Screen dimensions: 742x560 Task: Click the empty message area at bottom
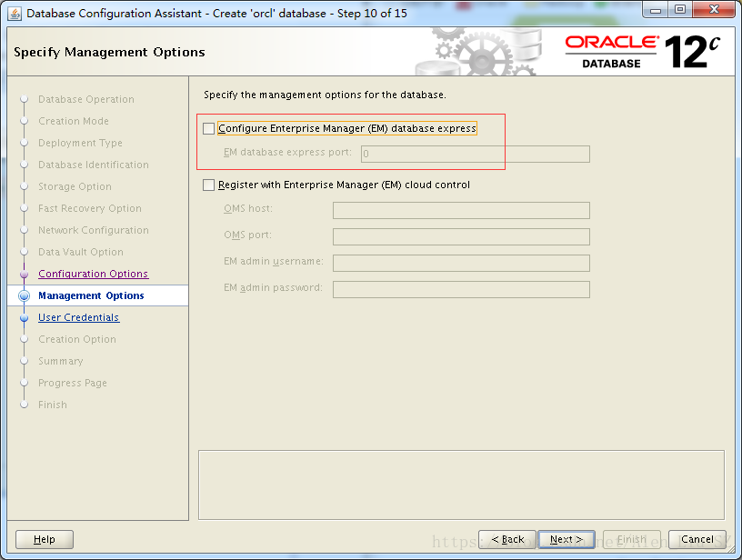click(461, 485)
